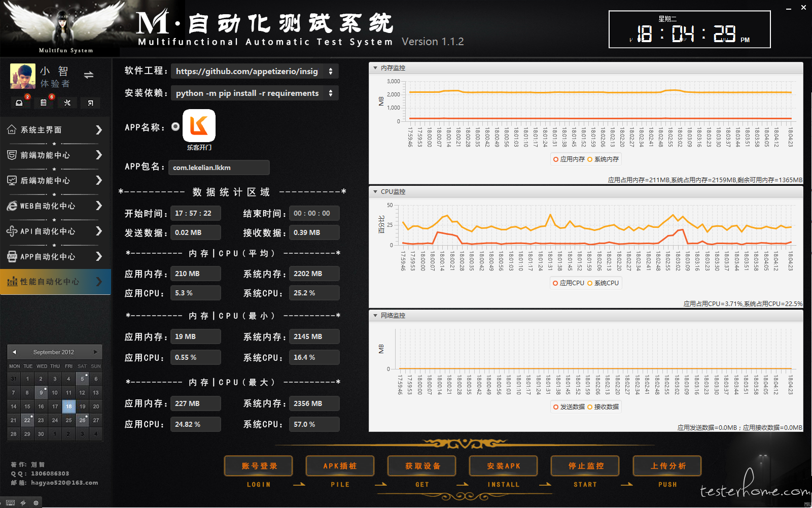Open the notes icon with badge 6

44,103
